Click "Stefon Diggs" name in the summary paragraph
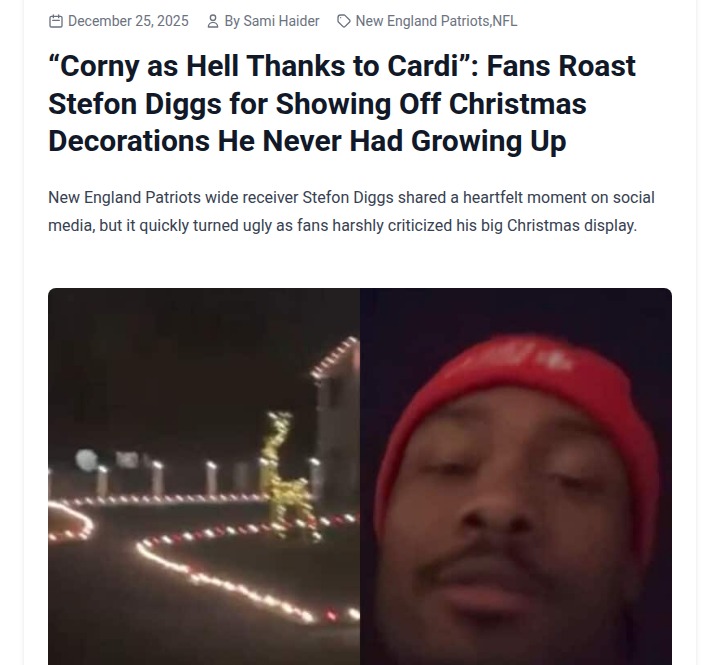The image size is (720, 665). tap(348, 197)
